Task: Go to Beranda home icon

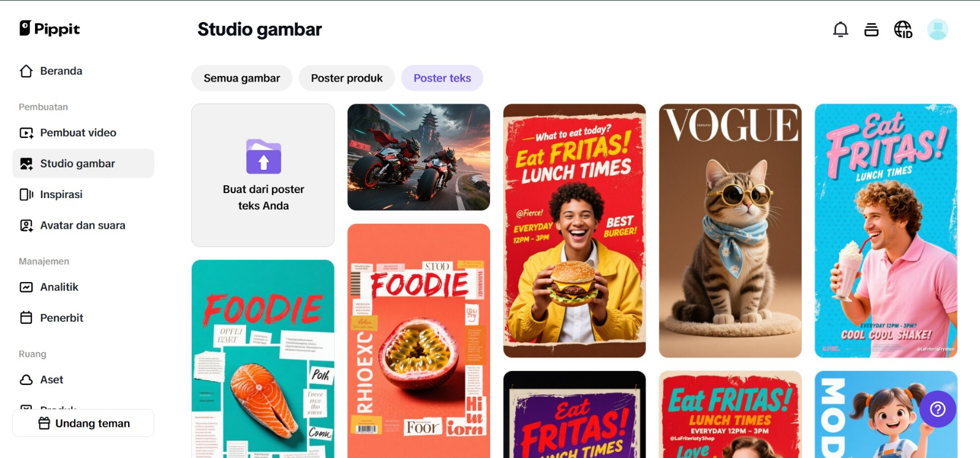Action: (26, 71)
